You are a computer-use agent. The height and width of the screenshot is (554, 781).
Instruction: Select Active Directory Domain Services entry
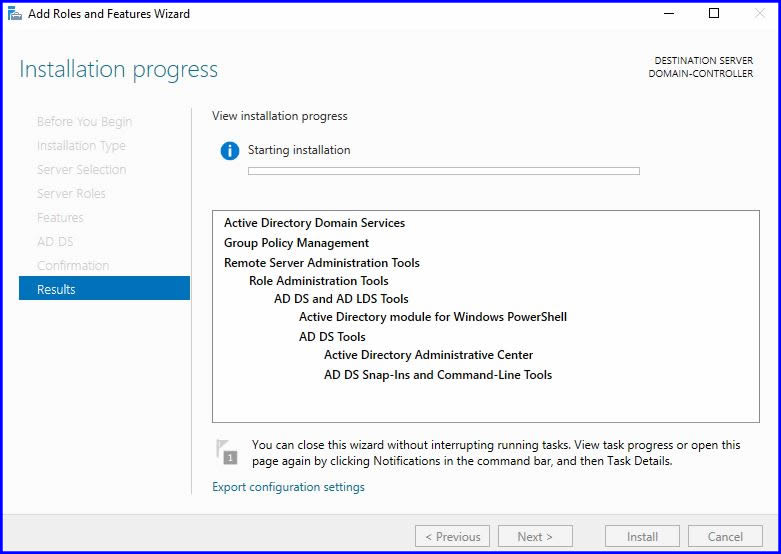[x=314, y=223]
